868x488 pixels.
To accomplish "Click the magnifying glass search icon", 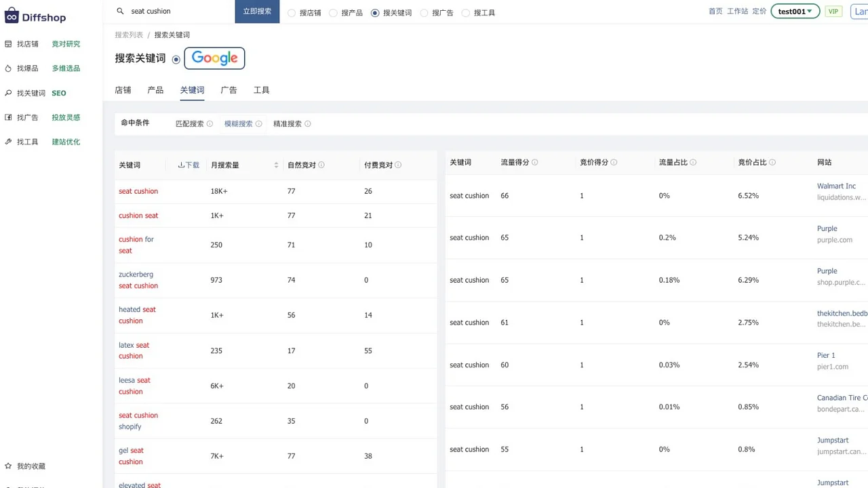I will [120, 12].
